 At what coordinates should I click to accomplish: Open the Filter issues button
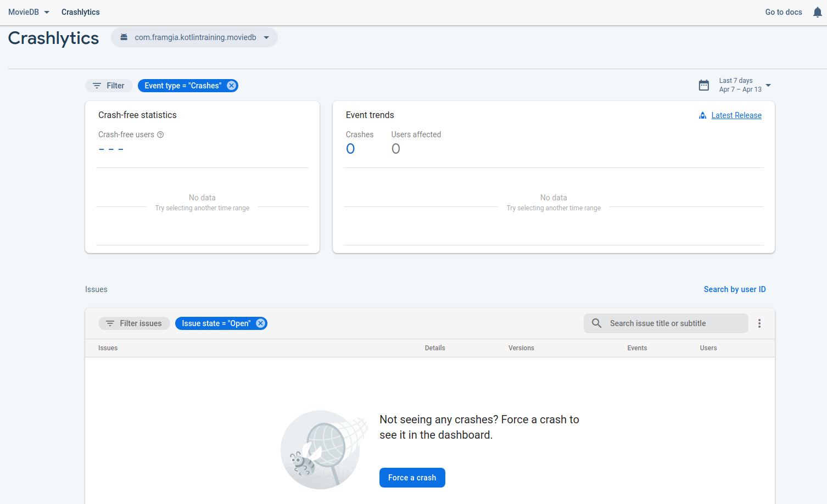134,323
